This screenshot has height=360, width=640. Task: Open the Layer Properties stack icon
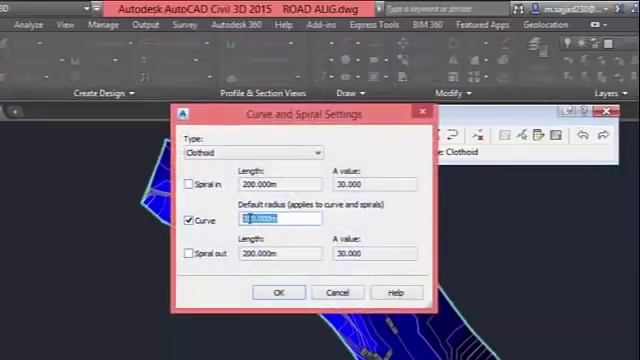click(x=538, y=46)
